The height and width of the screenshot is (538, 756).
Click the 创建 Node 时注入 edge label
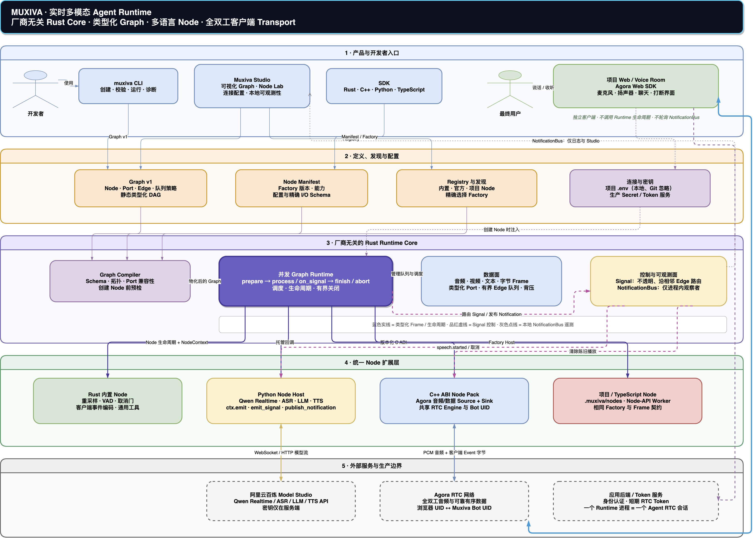(x=501, y=230)
